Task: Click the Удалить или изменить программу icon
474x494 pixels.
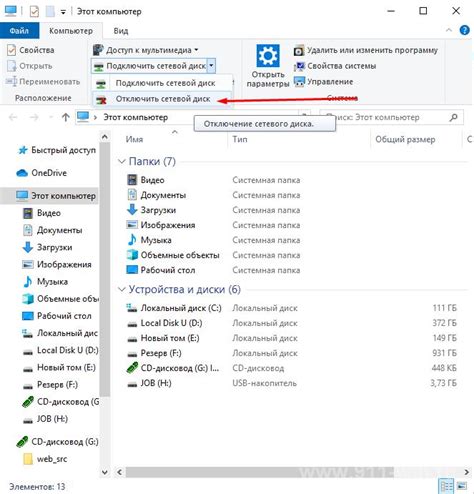Action: [299, 51]
